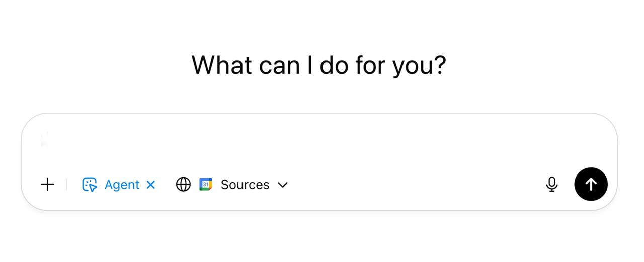Select the blue Agent label text
The image size is (644, 262).
coord(122,185)
